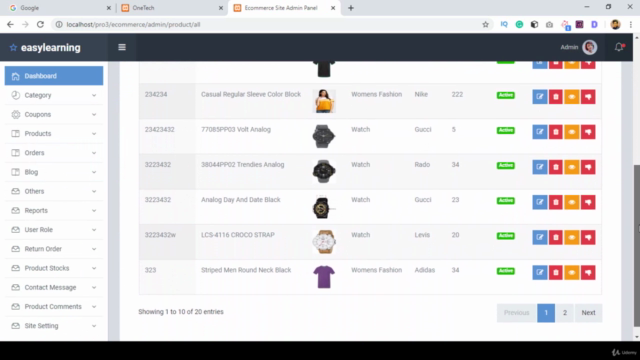Edit the Striped Men Round Neck Black product
This screenshot has width=640, height=360.
pos(540,272)
